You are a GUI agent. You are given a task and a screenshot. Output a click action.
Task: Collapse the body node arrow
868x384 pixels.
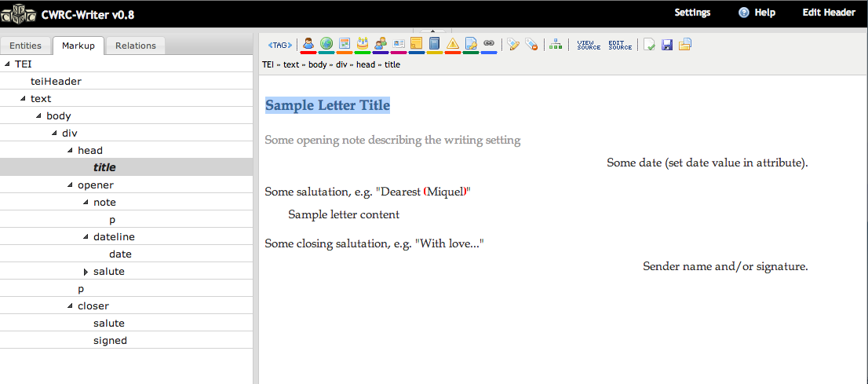pyautogui.click(x=38, y=115)
